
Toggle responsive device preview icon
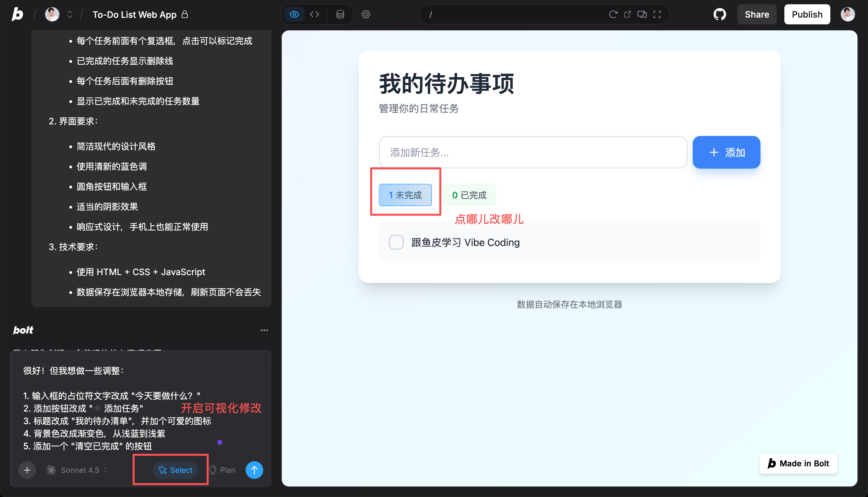pos(642,14)
